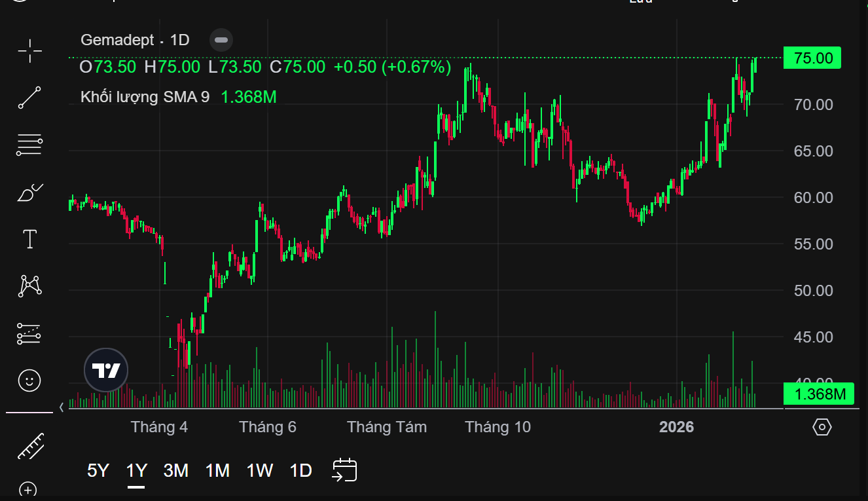Open the XABCD pattern tool
868x501 pixels.
tap(29, 286)
